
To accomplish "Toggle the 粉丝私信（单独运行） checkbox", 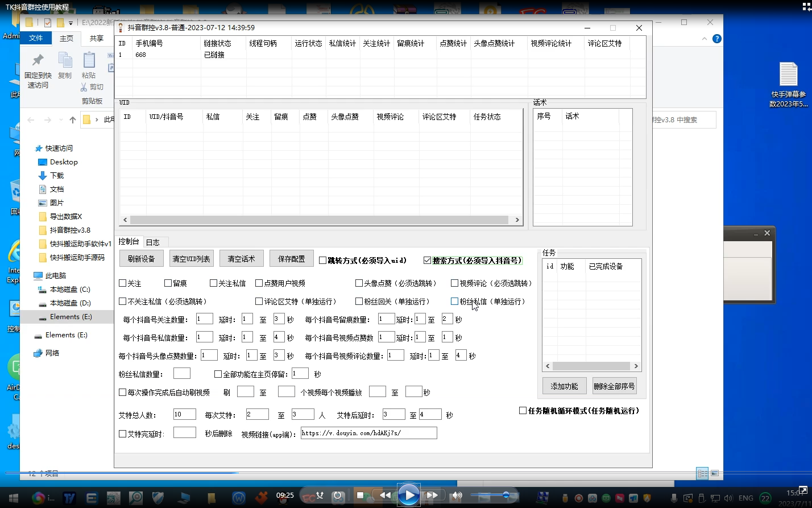I will click(x=454, y=302).
